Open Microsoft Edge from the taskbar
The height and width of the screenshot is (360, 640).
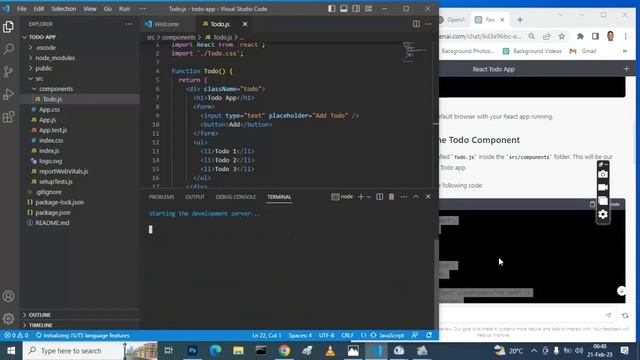click(x=215, y=351)
